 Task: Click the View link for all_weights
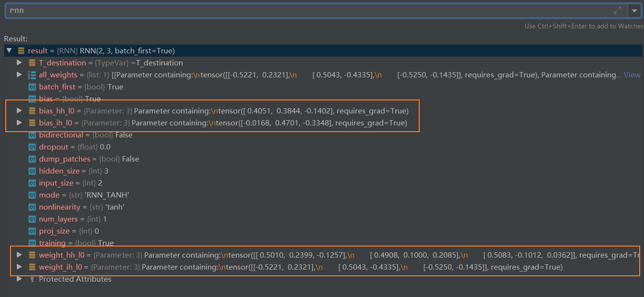pos(632,74)
